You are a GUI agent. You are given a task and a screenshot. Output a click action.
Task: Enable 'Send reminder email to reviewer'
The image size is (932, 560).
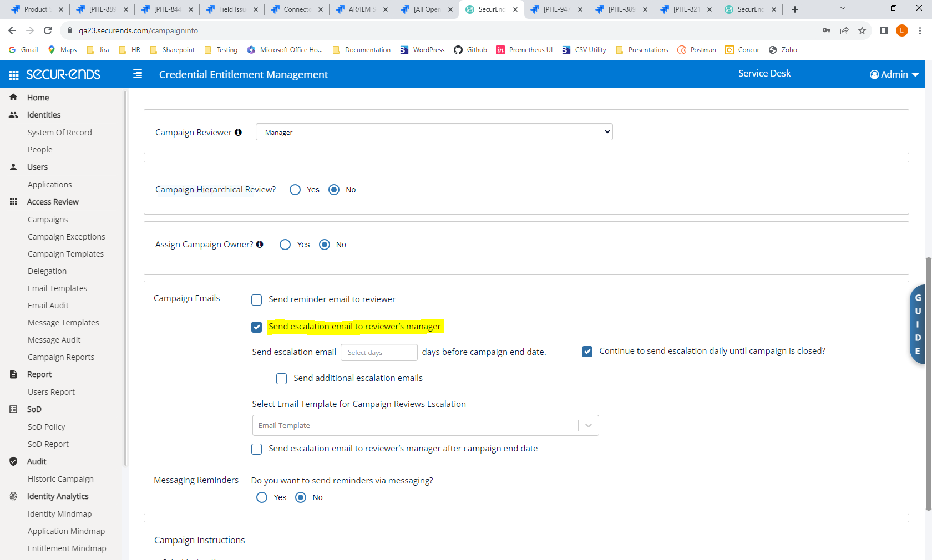tap(256, 299)
